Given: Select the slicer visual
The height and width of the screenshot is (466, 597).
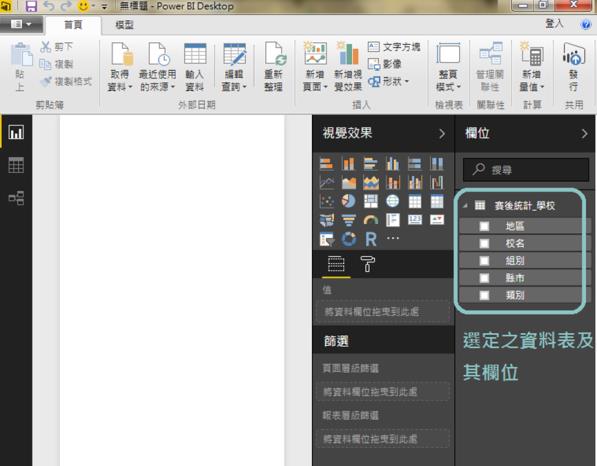Looking at the screenshot, I should click(327, 239).
